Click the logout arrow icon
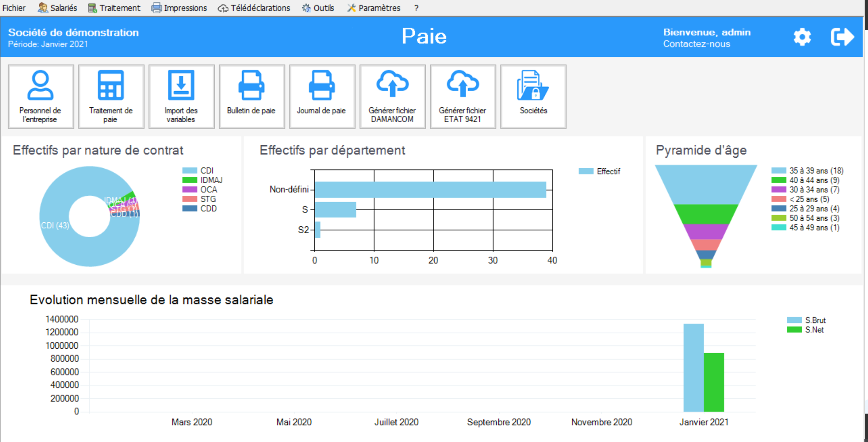This screenshot has width=868, height=442. [x=842, y=37]
